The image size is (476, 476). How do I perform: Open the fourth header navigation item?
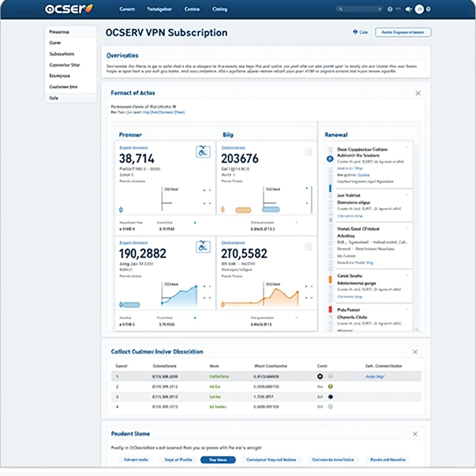pos(220,9)
